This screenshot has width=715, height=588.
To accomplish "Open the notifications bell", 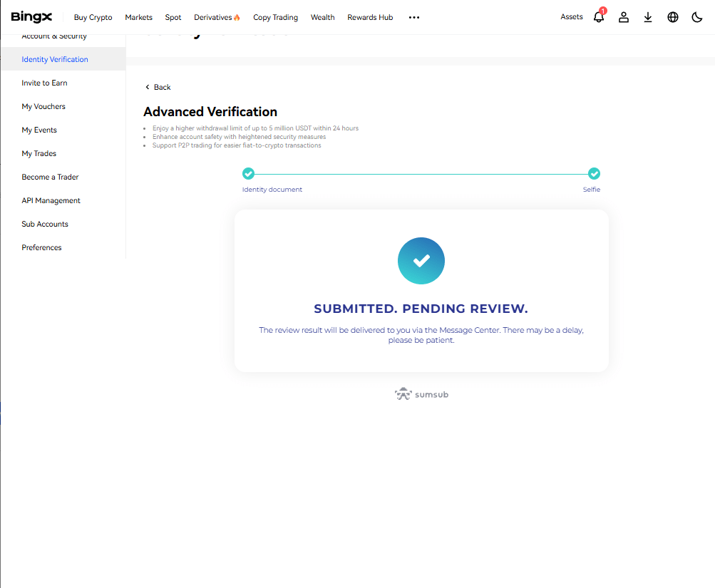I will 599,17.
